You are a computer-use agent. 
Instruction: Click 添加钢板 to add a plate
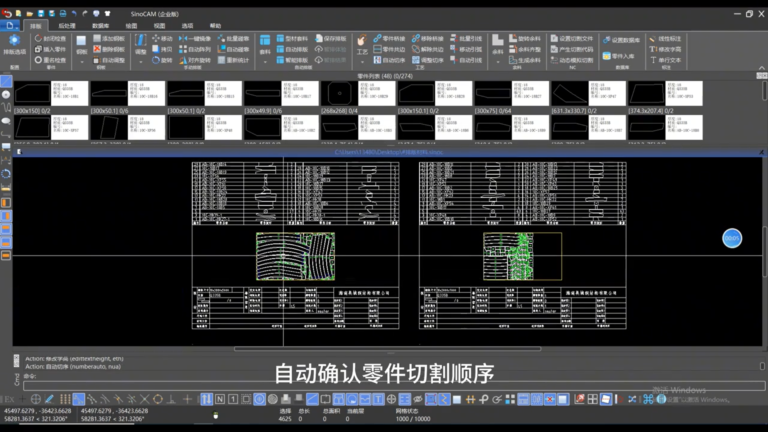coord(109,38)
